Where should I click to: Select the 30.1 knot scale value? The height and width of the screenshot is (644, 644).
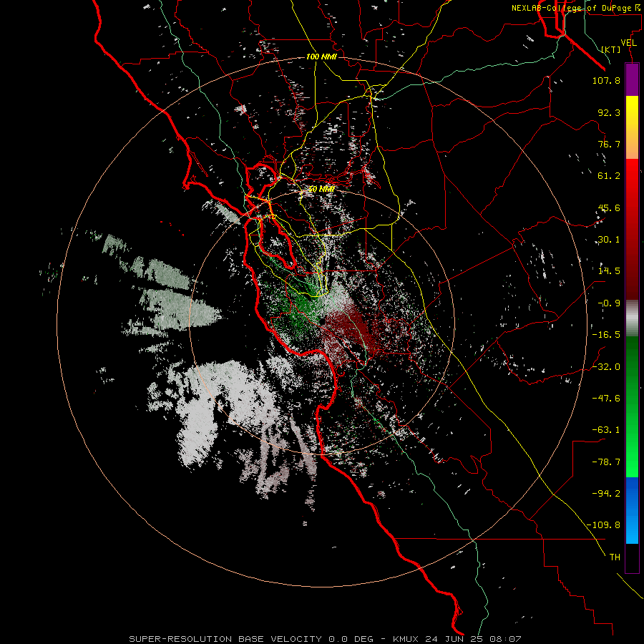pyautogui.click(x=609, y=240)
